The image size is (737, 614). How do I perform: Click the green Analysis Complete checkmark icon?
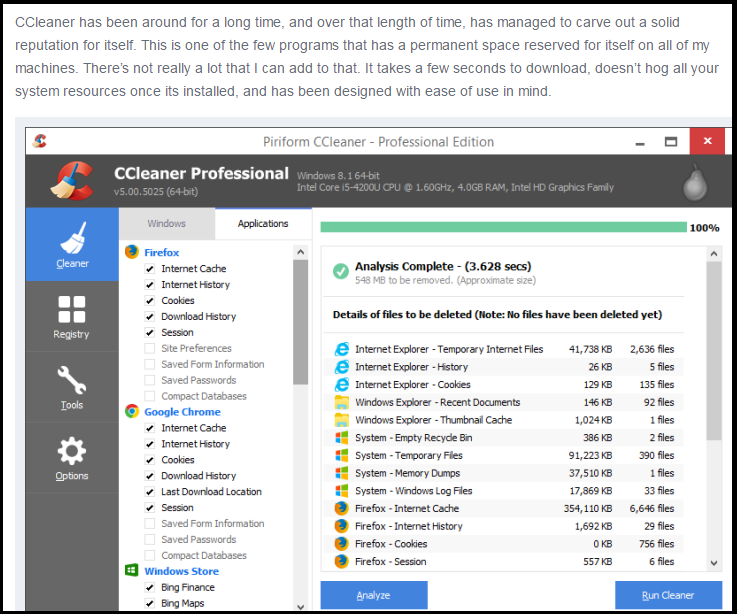(x=341, y=271)
